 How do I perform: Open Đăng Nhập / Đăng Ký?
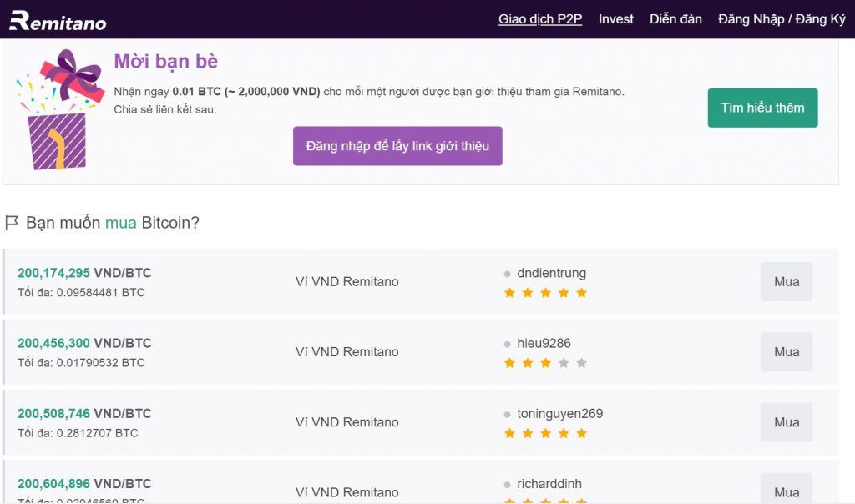(782, 19)
